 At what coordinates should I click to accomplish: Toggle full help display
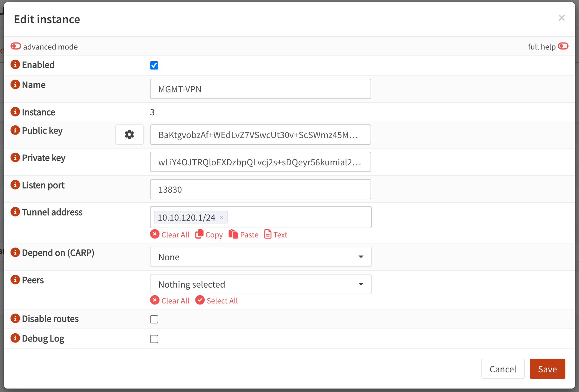click(x=563, y=46)
